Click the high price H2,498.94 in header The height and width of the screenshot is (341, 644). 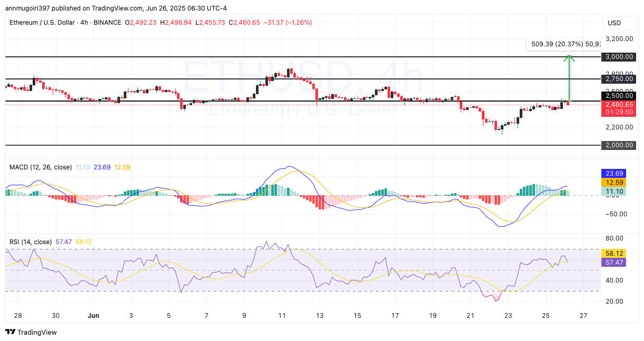coord(176,23)
